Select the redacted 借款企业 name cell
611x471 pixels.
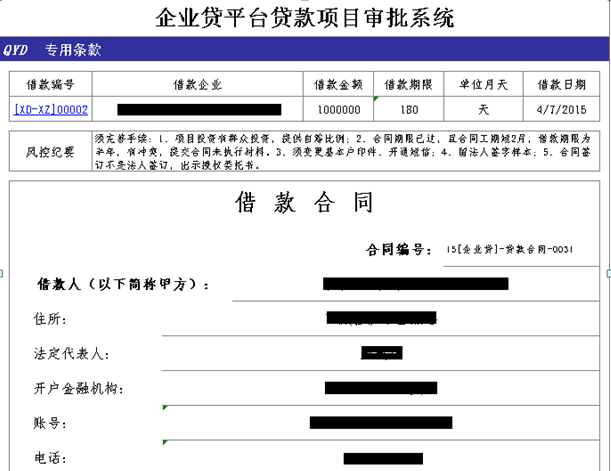pyautogui.click(x=198, y=109)
